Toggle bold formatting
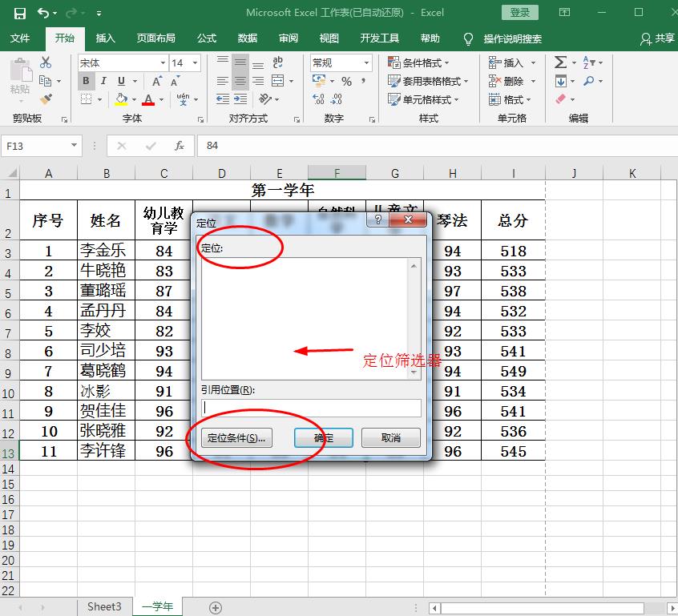Screen dimensions: 678x616 click(86, 81)
